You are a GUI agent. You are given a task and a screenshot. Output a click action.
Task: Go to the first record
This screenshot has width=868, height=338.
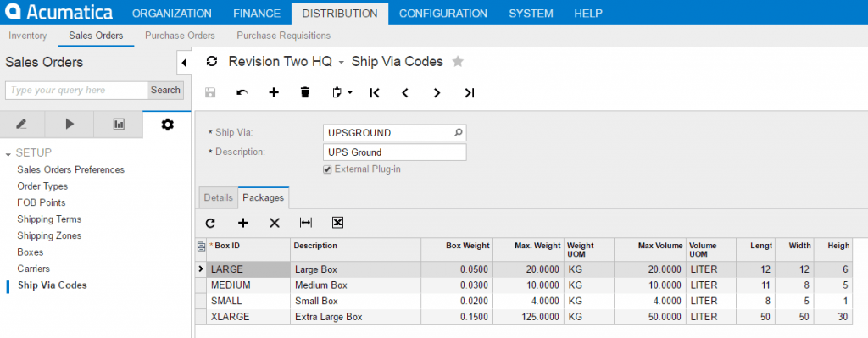click(375, 93)
